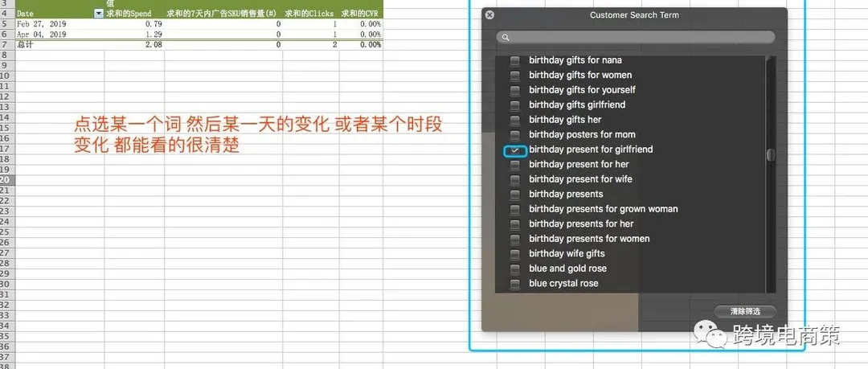Click the 清除筛选 clear filter button
This screenshot has height=369, width=868.
click(x=745, y=311)
